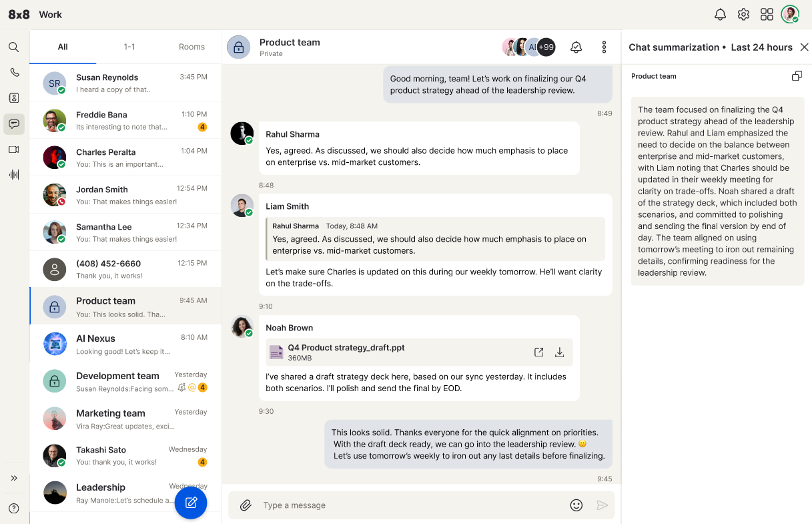Viewport: 812px width, 524px height.
Task: Click Rahul Sharma's avatar in chat
Action: 242,133
